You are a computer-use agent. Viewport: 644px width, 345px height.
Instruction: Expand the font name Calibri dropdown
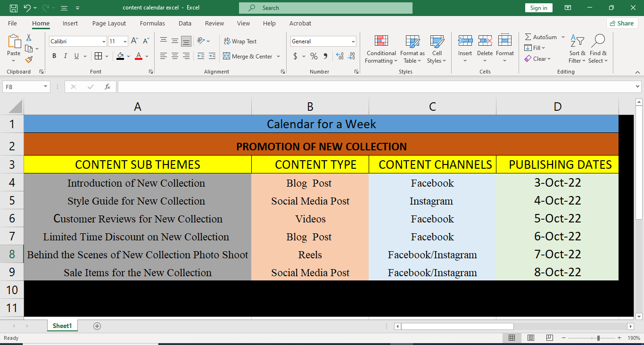coord(104,41)
